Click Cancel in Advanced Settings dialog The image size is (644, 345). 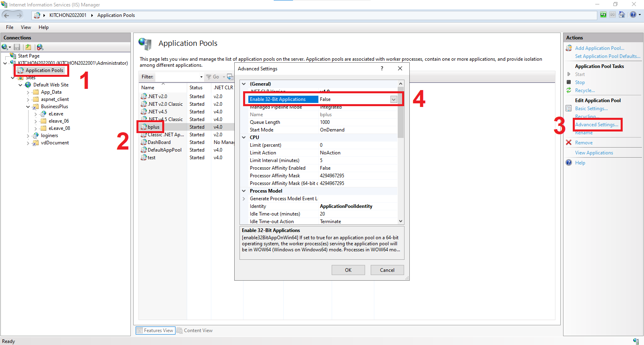click(x=387, y=270)
